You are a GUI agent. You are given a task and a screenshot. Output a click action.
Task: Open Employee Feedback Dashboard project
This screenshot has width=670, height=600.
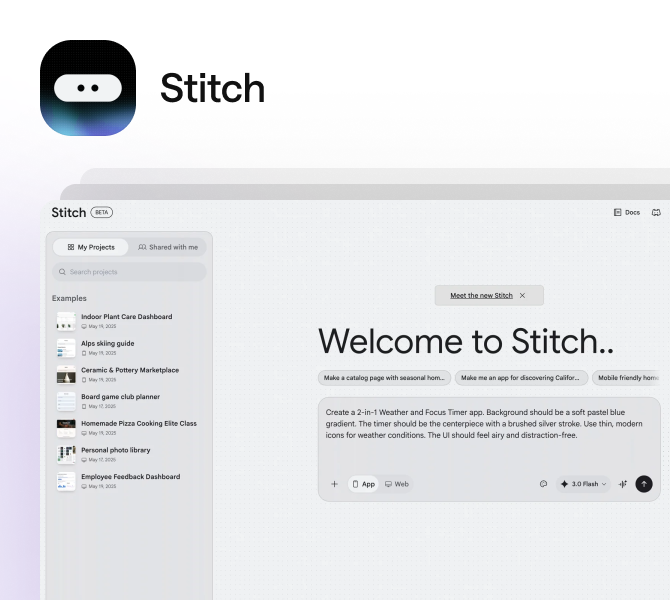coord(127,481)
